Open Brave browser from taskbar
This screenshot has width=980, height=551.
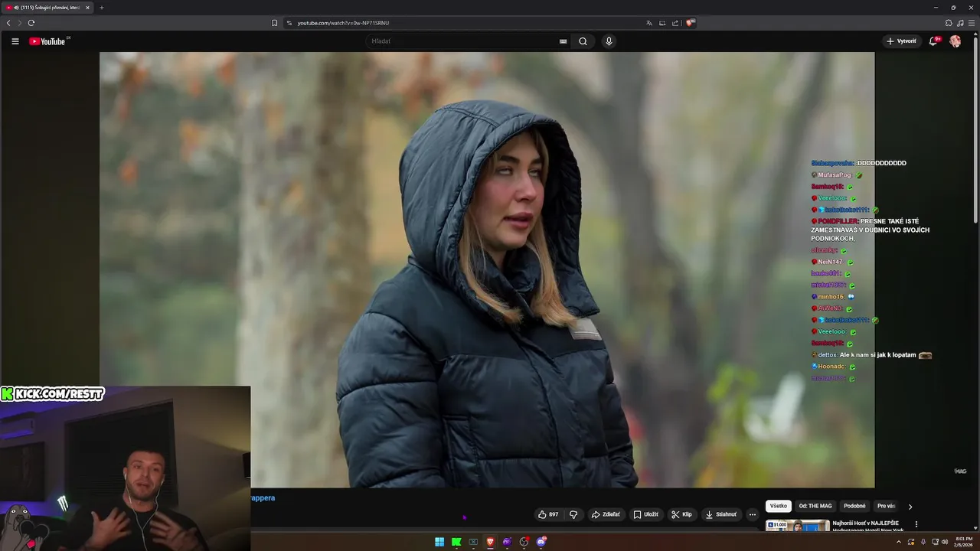tap(490, 542)
